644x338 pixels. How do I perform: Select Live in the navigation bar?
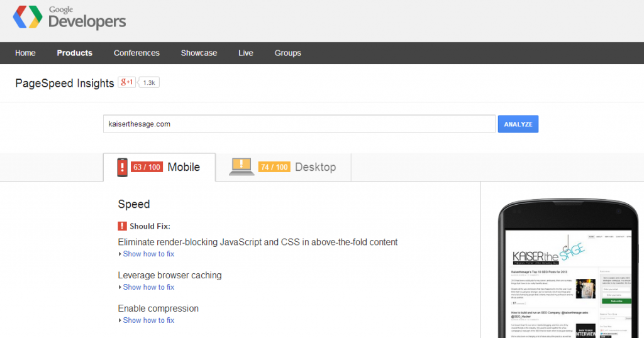click(246, 53)
